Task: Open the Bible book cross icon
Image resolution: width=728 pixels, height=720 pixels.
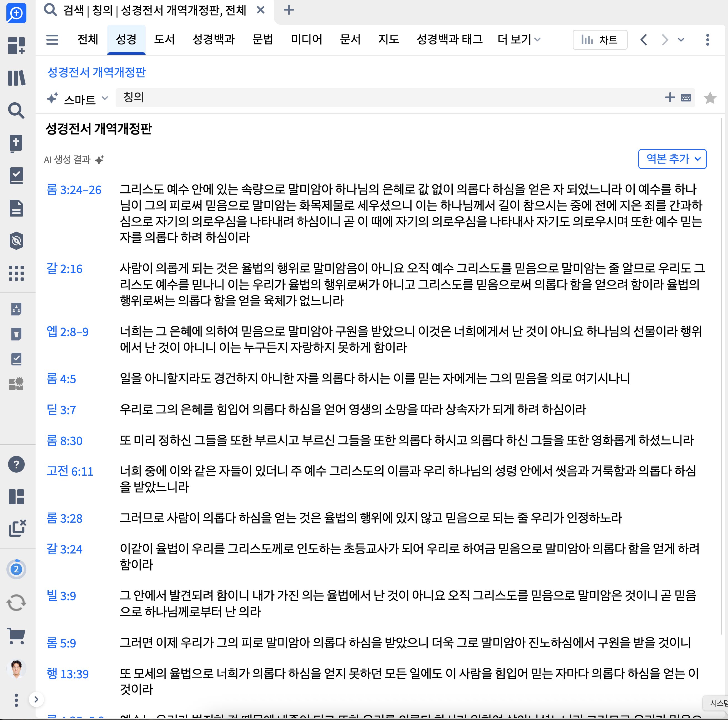Action: point(16,143)
